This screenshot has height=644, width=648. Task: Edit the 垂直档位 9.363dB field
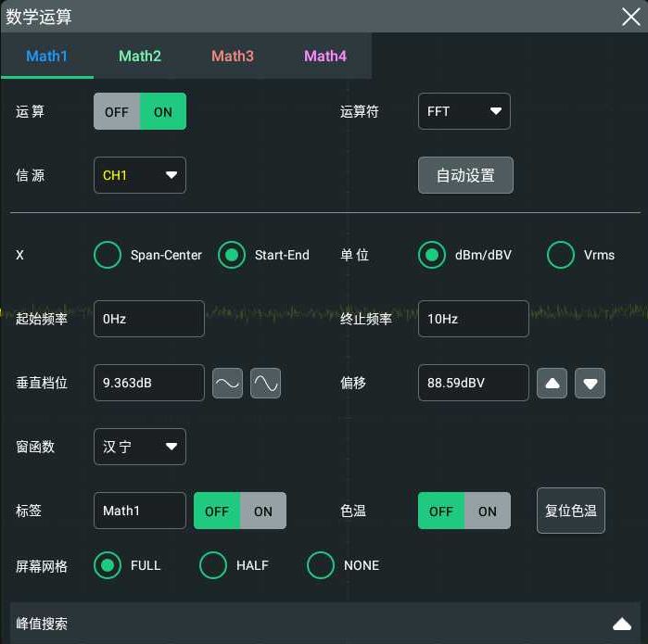click(149, 383)
